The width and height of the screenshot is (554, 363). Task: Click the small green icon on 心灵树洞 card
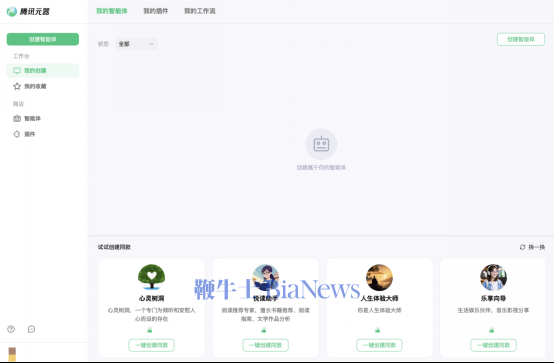[x=150, y=330]
